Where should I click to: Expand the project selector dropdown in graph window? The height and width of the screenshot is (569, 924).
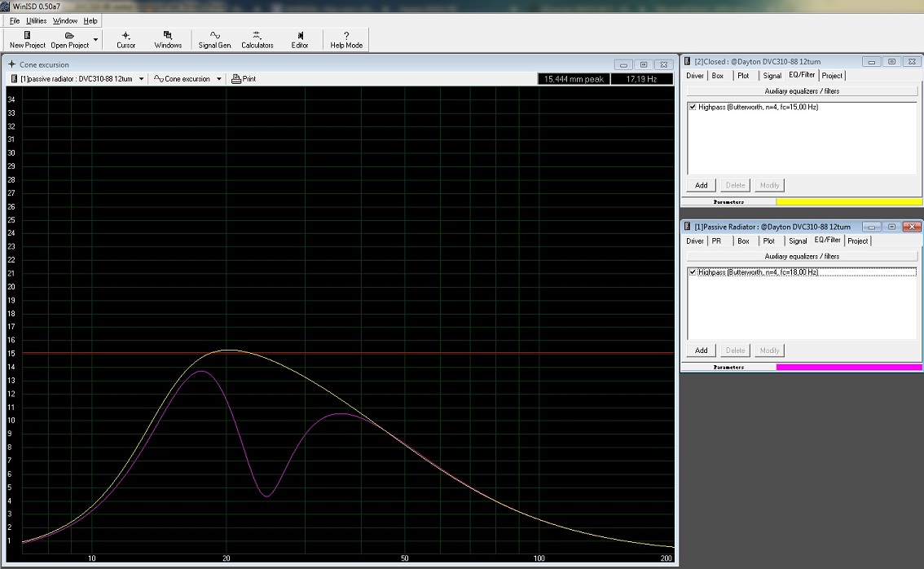(x=142, y=78)
